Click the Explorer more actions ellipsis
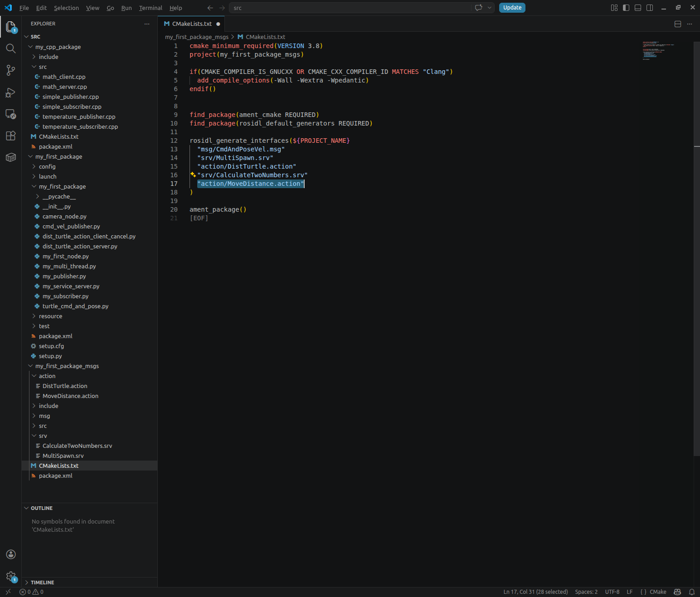Image resolution: width=700 pixels, height=597 pixels. pyautogui.click(x=146, y=24)
